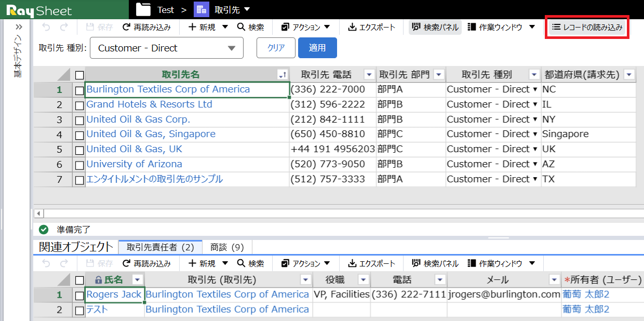Check the box for Burlington Textiles in 取引先名 grid
The image size is (644, 321).
point(79,90)
